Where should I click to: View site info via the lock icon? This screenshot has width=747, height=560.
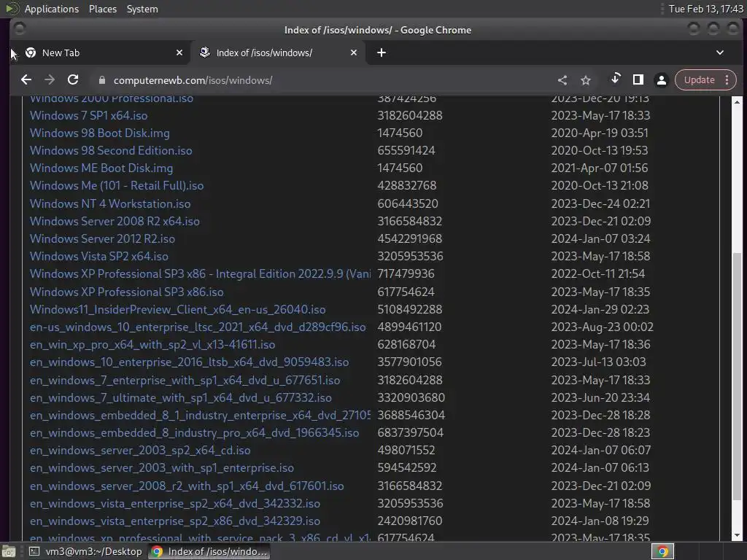pyautogui.click(x=101, y=80)
